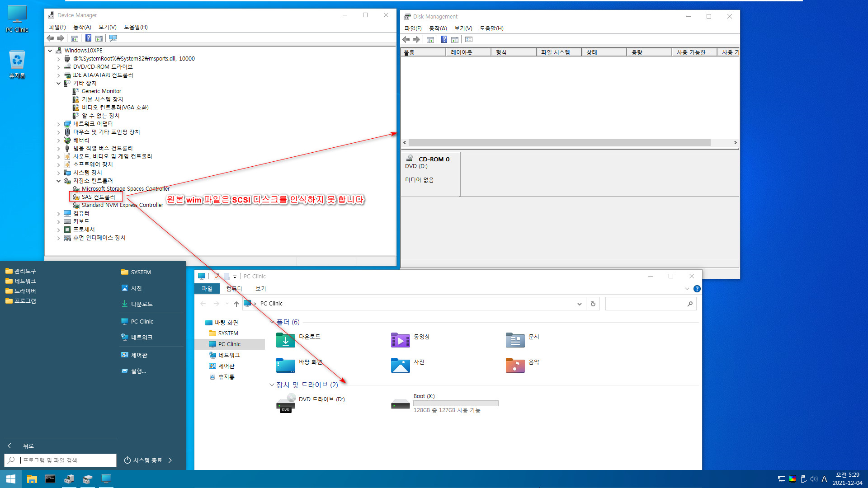
Task: Click the blue Help icon in Explorer ribbon
Action: 697,289
